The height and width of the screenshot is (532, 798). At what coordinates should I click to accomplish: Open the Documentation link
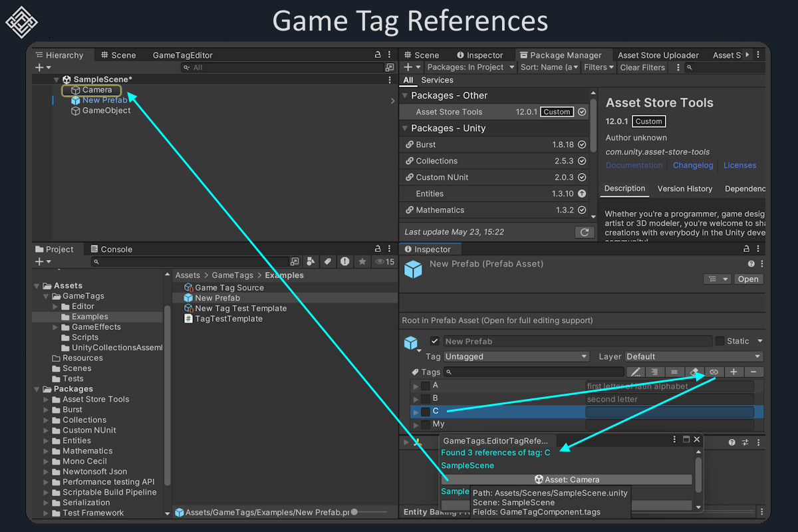point(634,166)
